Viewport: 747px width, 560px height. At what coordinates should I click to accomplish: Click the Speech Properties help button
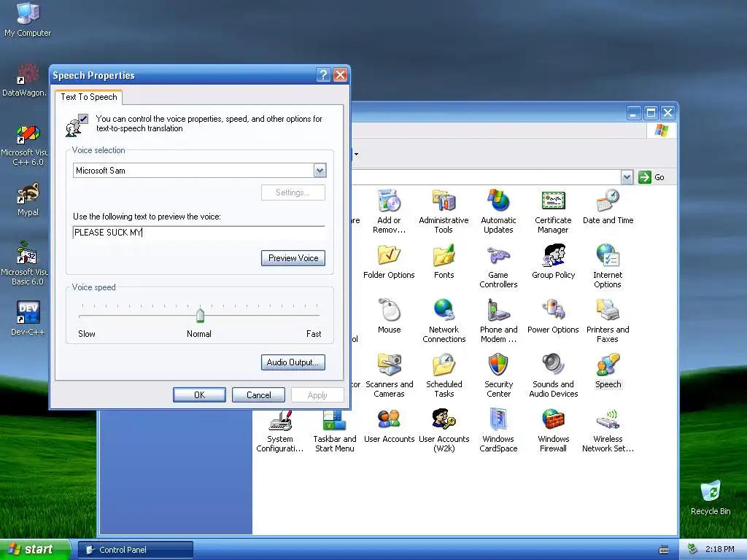(x=323, y=75)
